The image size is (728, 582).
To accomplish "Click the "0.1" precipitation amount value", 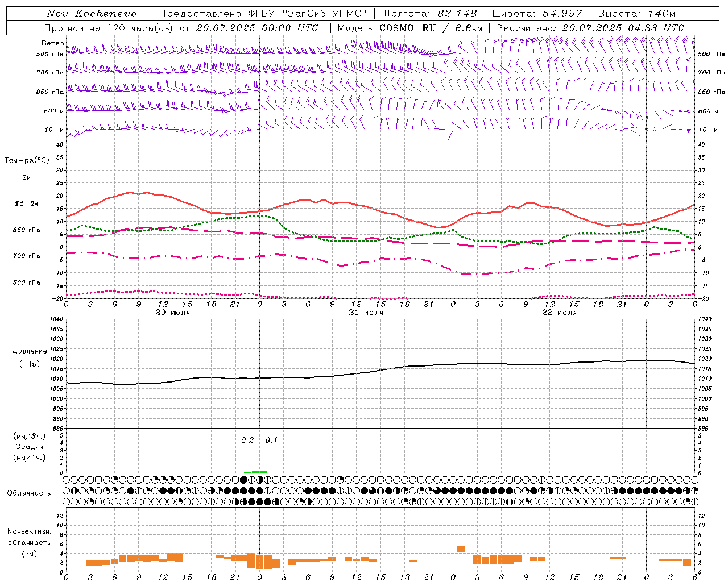I will coord(271,440).
